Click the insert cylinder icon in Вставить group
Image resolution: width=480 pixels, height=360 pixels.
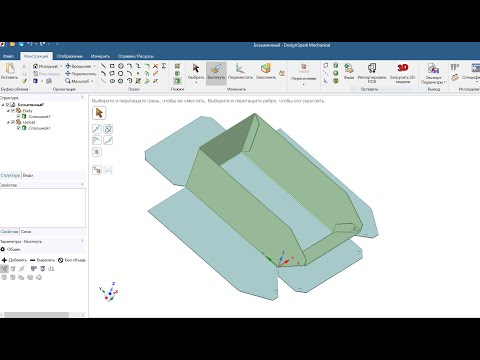point(336,65)
